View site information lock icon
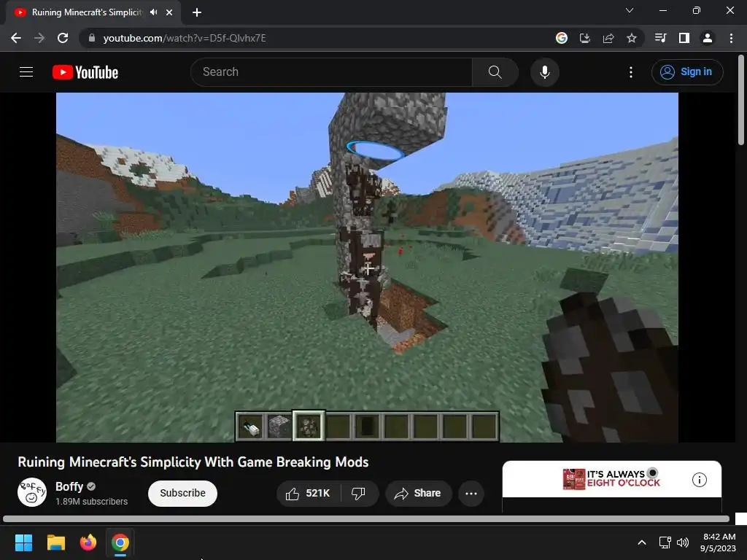This screenshot has height=560, width=747. (91, 38)
